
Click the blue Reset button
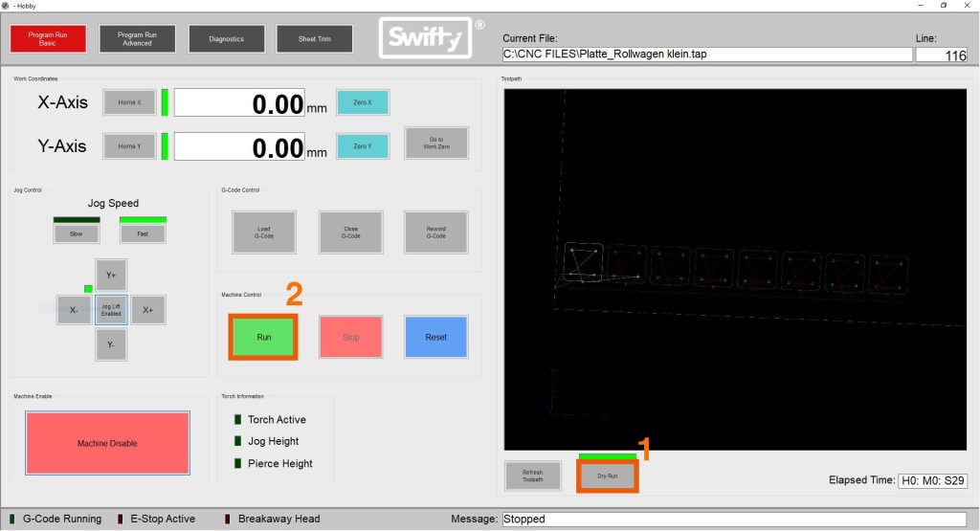(435, 337)
